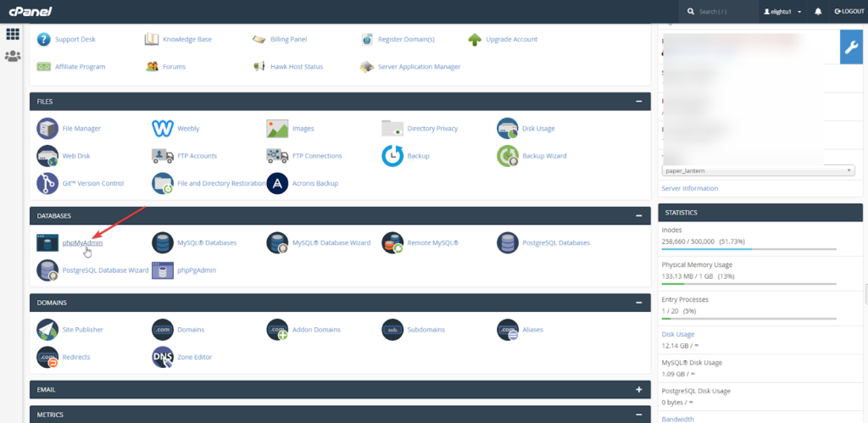This screenshot has width=868, height=423.
Task: Click the green Upgrade Account arrow icon
Action: (475, 39)
